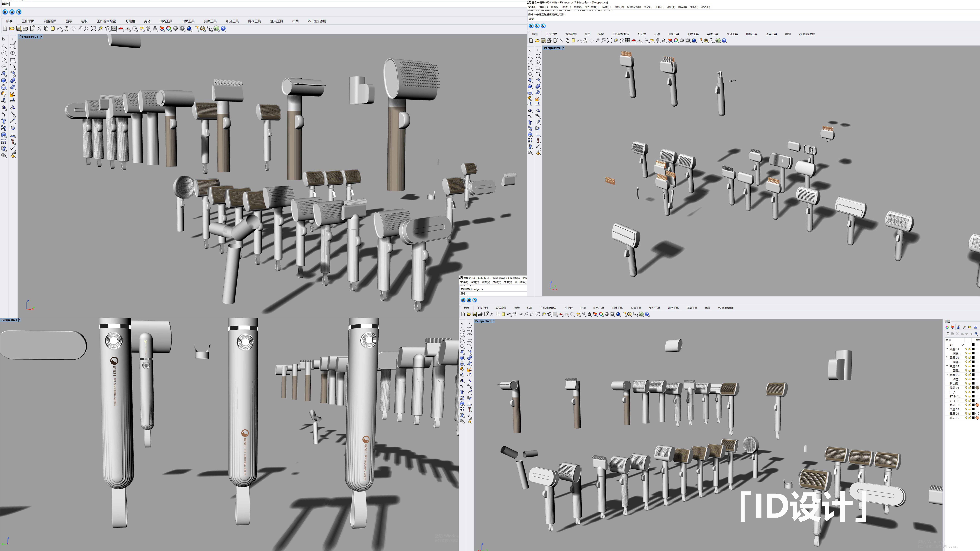
Task: Open the display color wheel panel tab
Action: (x=947, y=327)
